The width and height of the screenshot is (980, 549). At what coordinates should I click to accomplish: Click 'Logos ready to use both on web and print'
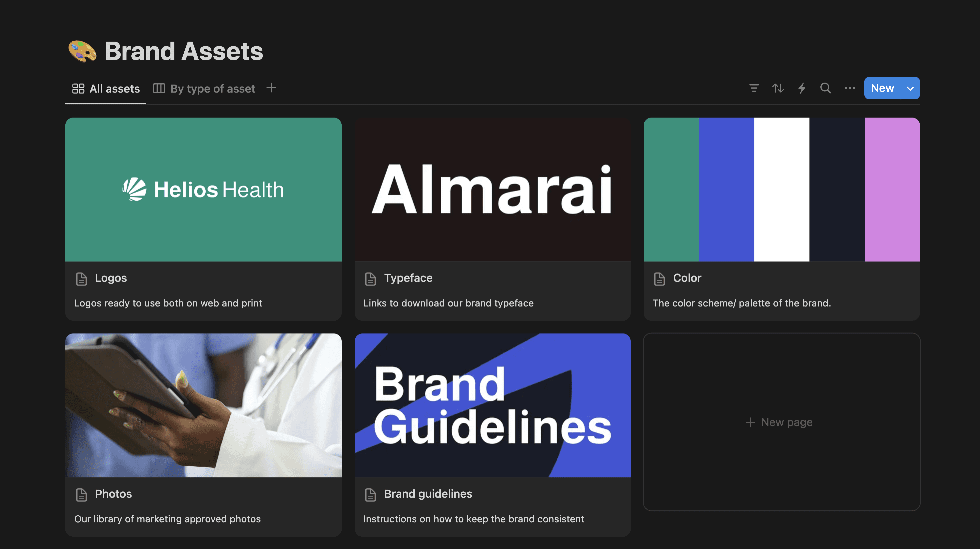pyautogui.click(x=168, y=303)
